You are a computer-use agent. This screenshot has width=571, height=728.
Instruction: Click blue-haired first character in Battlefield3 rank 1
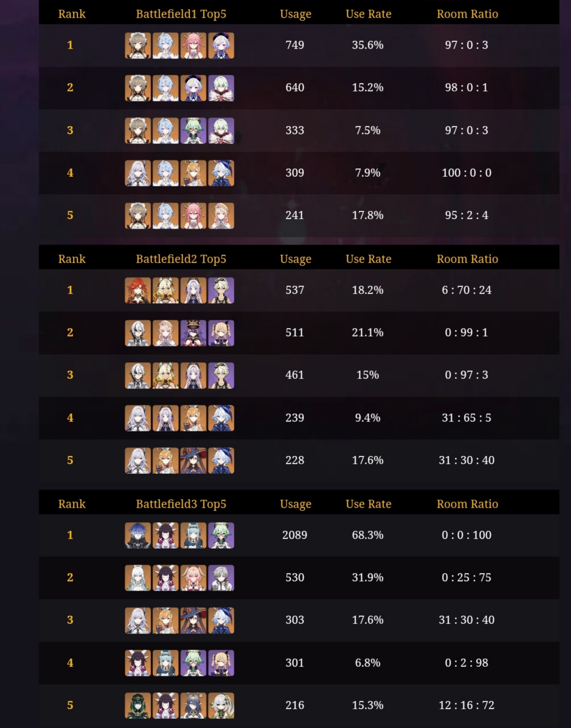point(138,535)
